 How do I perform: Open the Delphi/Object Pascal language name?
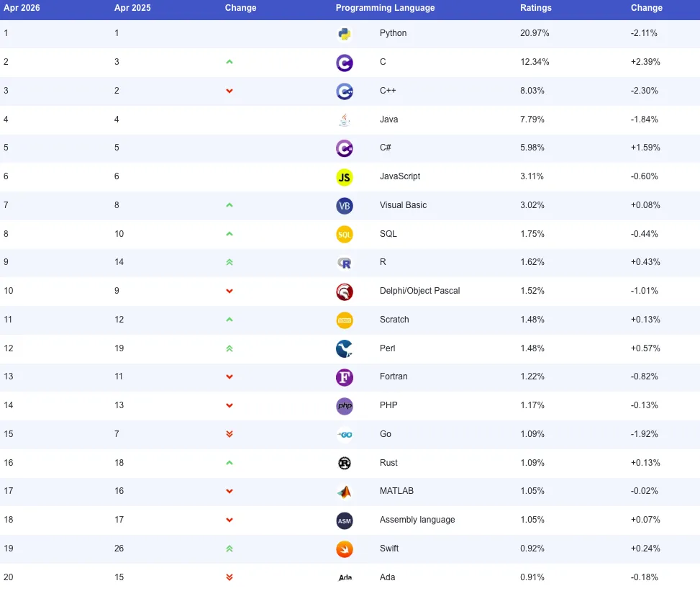[419, 291]
